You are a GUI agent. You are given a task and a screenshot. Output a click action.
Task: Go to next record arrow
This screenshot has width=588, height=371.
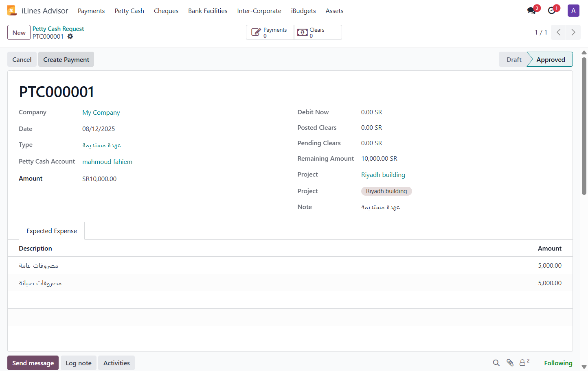(x=573, y=33)
